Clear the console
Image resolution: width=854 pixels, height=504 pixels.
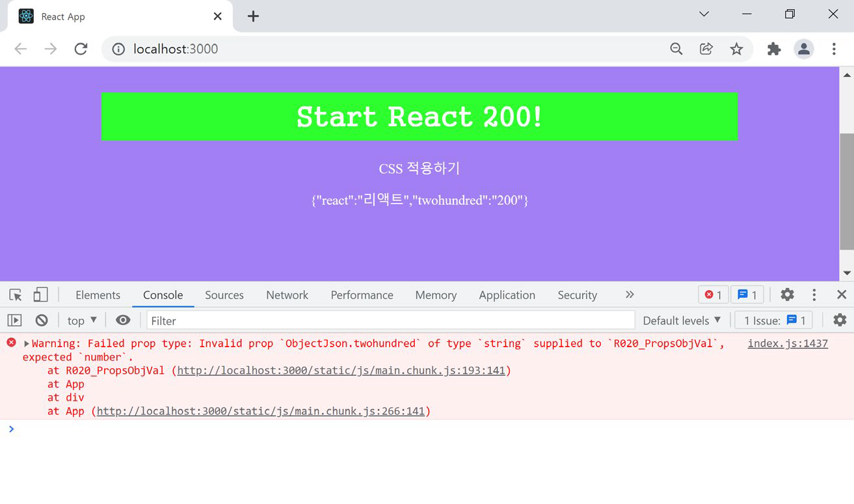[x=42, y=320]
